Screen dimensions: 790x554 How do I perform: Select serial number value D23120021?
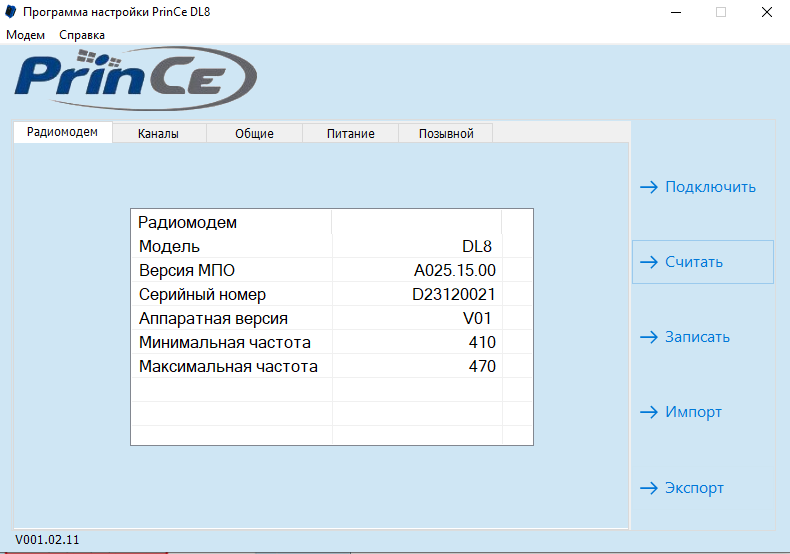(x=417, y=295)
